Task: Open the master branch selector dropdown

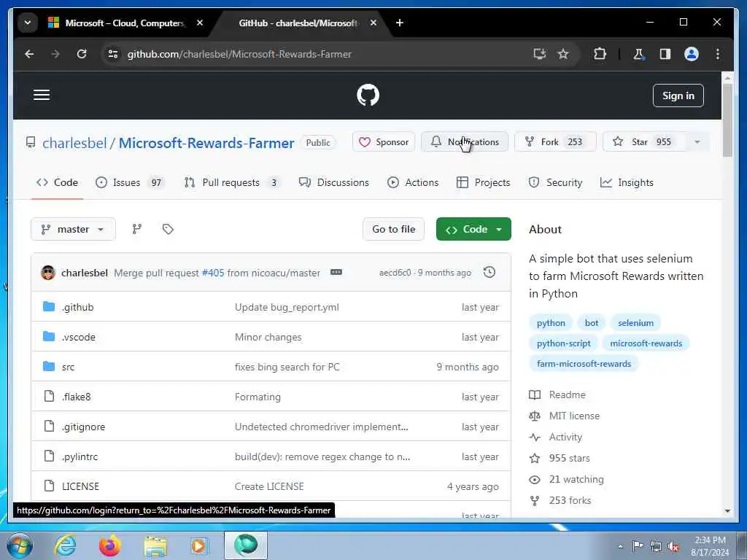Action: [x=73, y=229]
